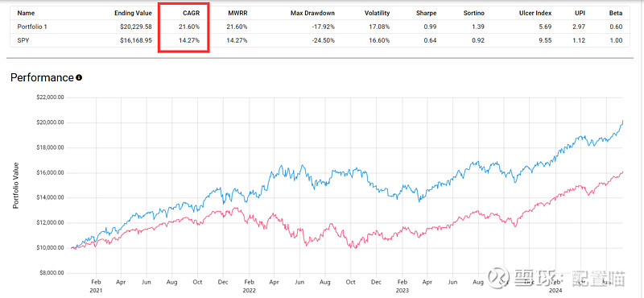The height and width of the screenshot is (298, 644).
Task: Click SPY UPI value 1.12
Action: point(580,40)
